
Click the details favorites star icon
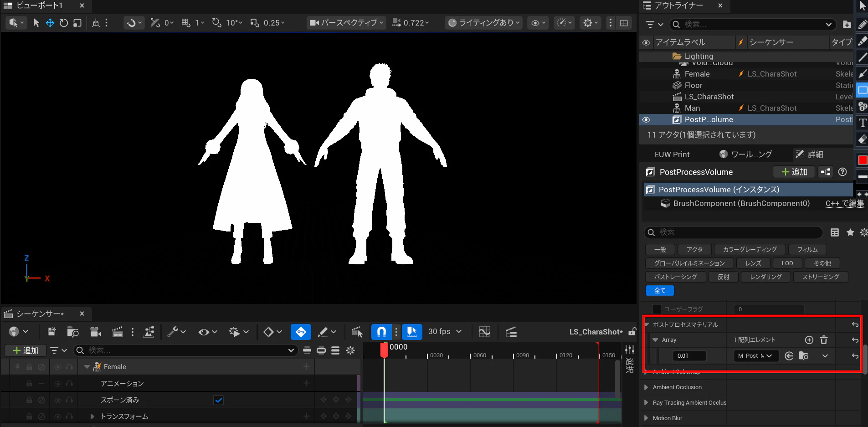850,232
